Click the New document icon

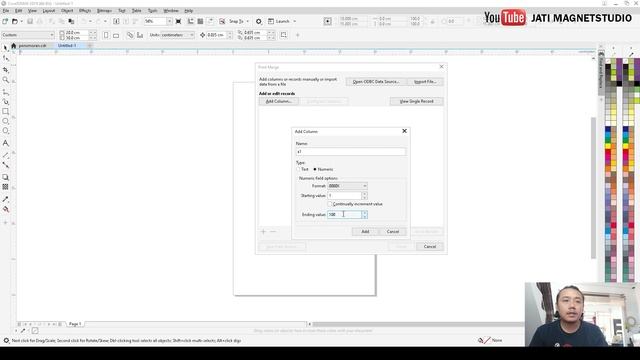pyautogui.click(x=5, y=21)
